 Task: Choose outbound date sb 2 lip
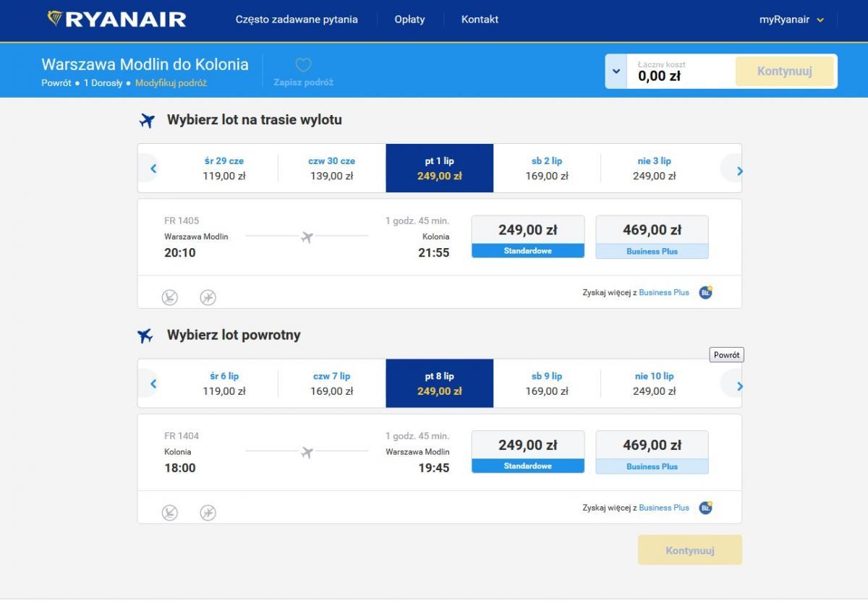547,169
